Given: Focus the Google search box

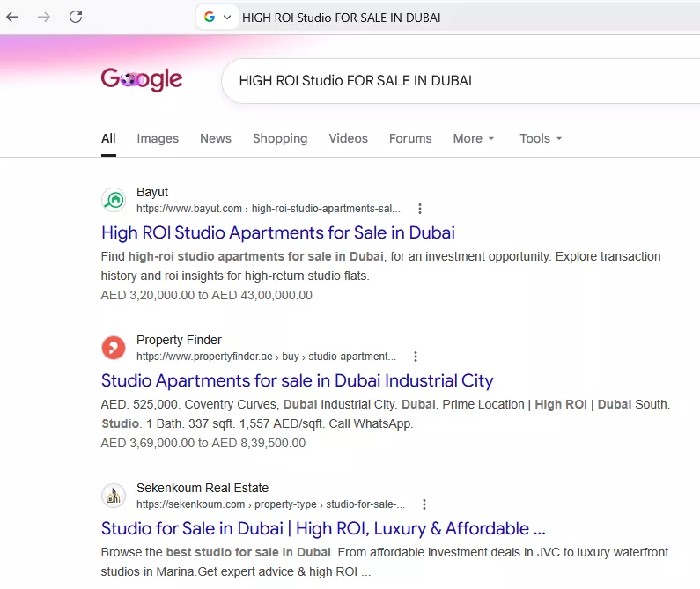Looking at the screenshot, I should tap(460, 81).
